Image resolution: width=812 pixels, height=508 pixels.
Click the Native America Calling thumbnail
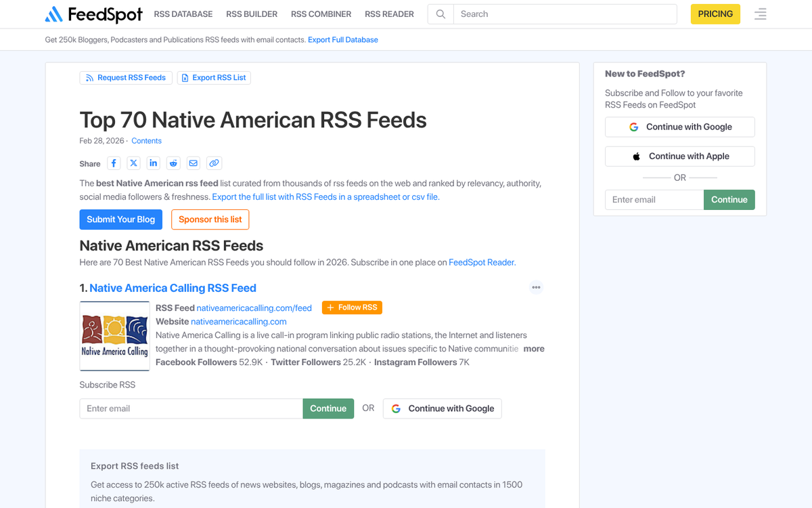(114, 336)
